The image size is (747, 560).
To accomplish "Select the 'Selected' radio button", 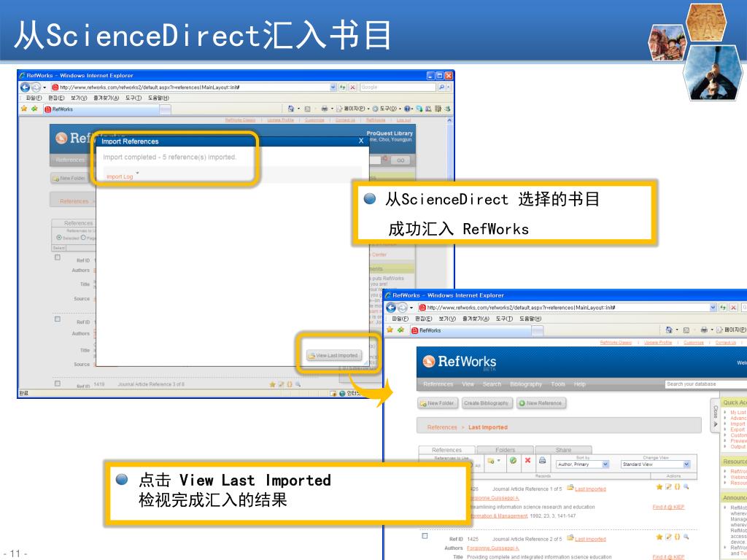I will [59, 237].
